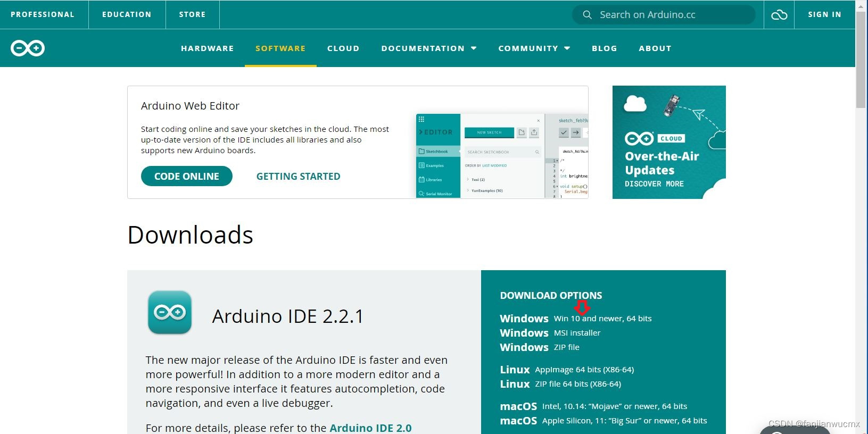Viewport: 868px width, 434px height.
Task: Download Windows Win 10 and newer 64 bits
Action: 576,318
